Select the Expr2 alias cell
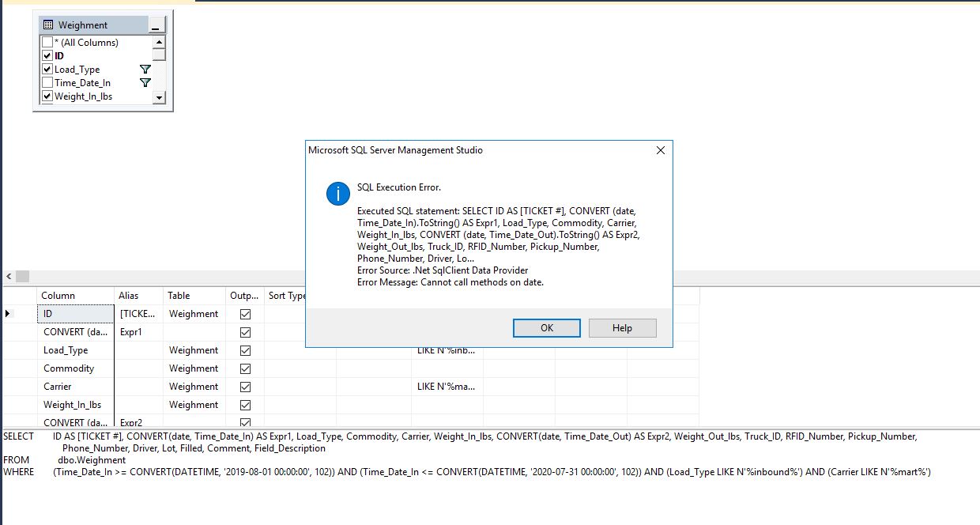The image size is (980, 525). click(139, 423)
